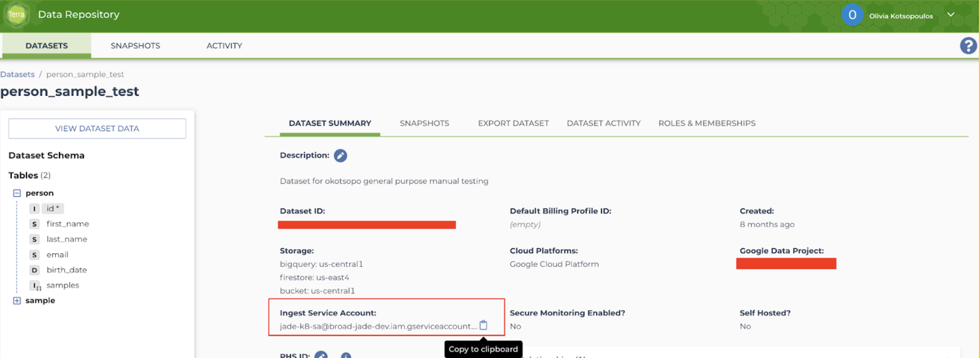
Task: Select the last_name column
Action: tap(67, 239)
